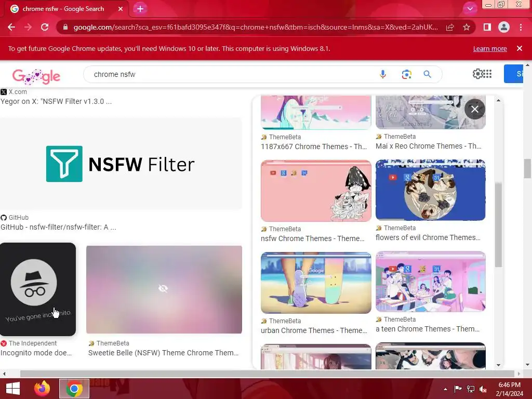Viewport: 532px width, 399px height.
Task: Click a teen Chrome Themes title text
Action: point(428,329)
